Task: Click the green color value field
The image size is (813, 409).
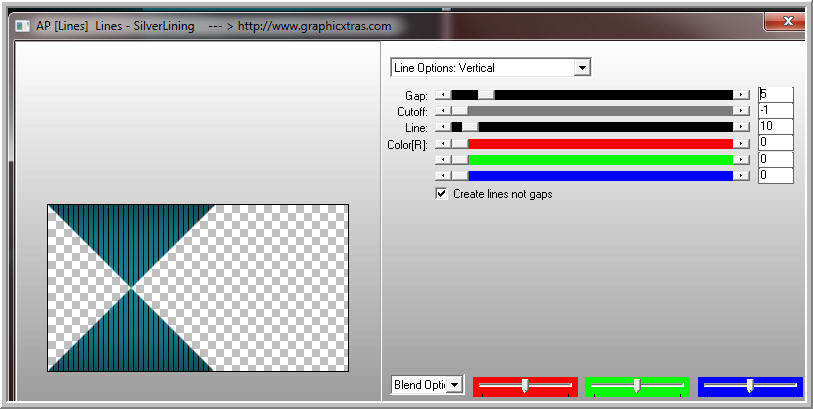Action: pos(775,159)
